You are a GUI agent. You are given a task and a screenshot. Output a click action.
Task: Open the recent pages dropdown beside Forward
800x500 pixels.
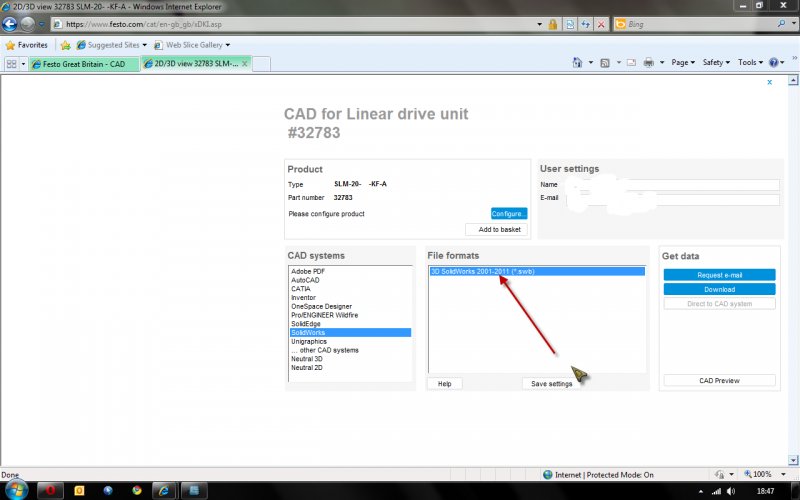42,24
